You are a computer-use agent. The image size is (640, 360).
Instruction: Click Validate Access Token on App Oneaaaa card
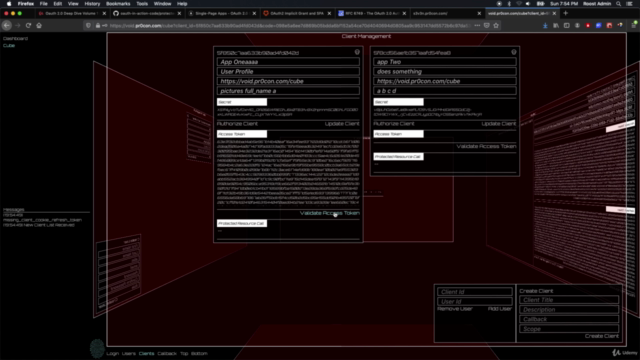[x=330, y=213]
